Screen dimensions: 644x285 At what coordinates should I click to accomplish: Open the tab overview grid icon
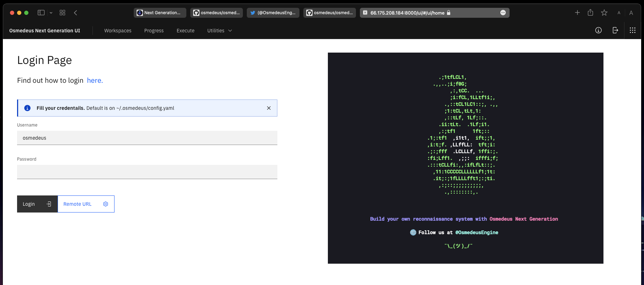point(63,13)
